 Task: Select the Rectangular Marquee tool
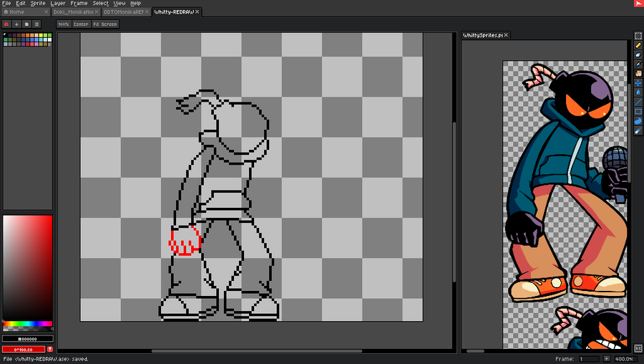tap(638, 36)
